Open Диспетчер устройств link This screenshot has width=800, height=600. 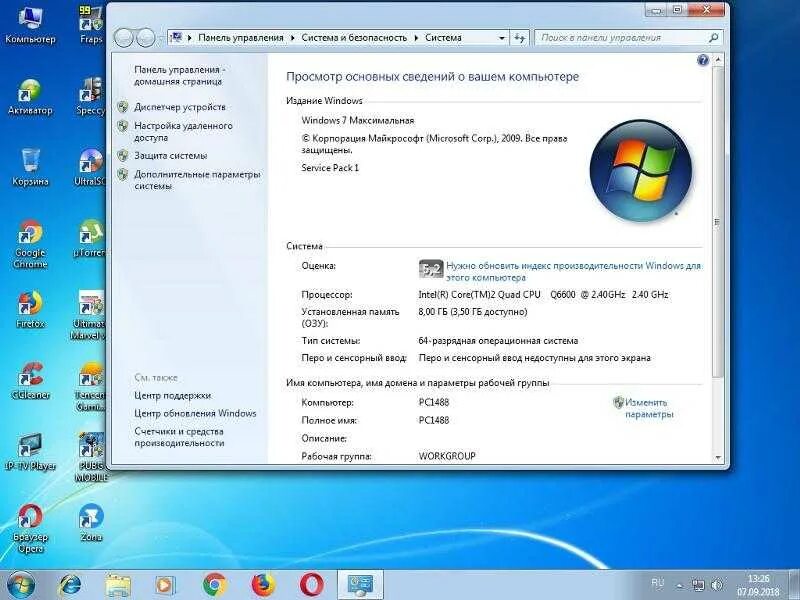click(180, 107)
